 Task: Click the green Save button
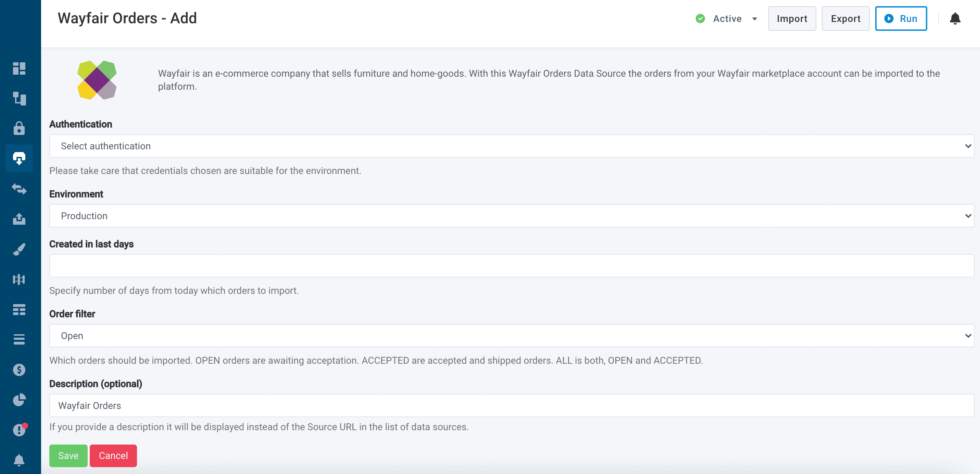tap(68, 456)
